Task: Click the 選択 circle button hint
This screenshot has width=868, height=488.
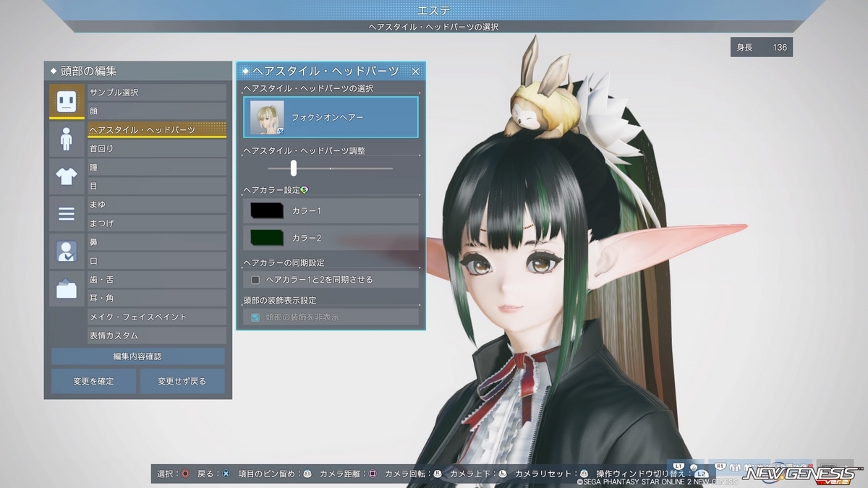Action: [x=185, y=474]
